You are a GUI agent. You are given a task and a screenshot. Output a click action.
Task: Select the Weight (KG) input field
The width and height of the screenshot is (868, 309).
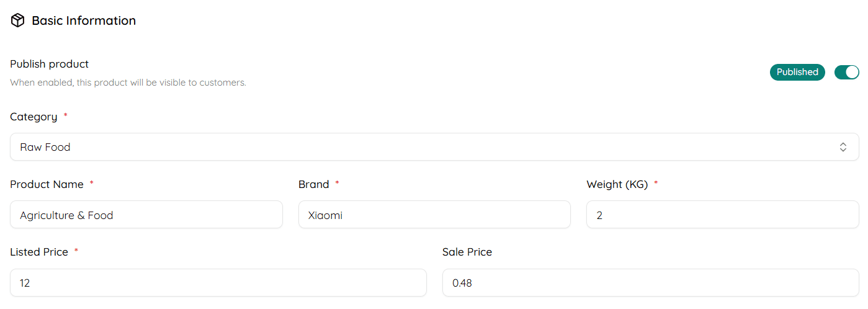click(x=722, y=215)
